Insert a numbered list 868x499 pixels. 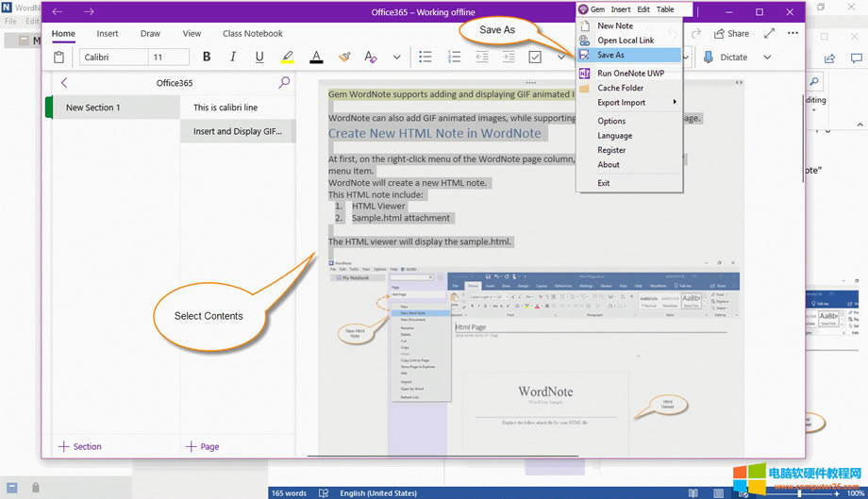click(454, 58)
